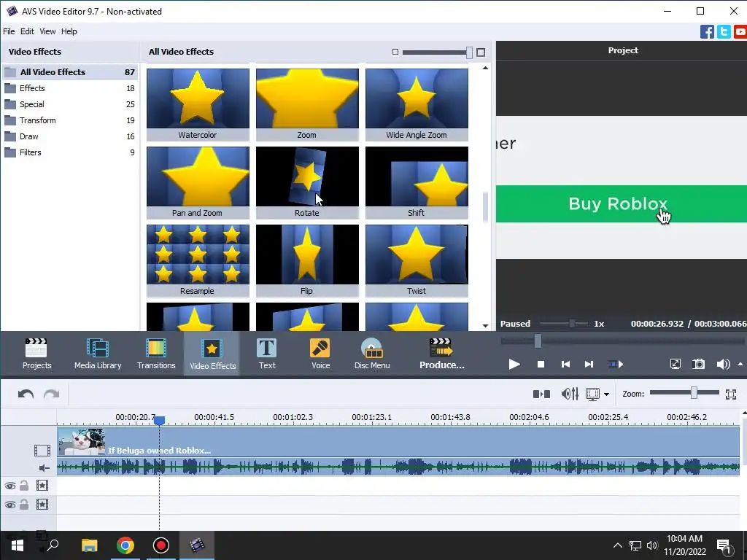Expand the volume arrow beside speaker

pyautogui.click(x=740, y=365)
